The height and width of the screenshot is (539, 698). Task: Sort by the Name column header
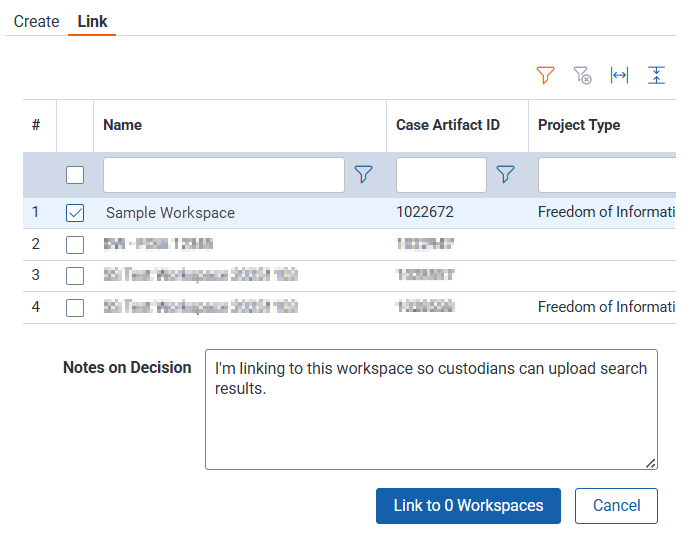(122, 125)
